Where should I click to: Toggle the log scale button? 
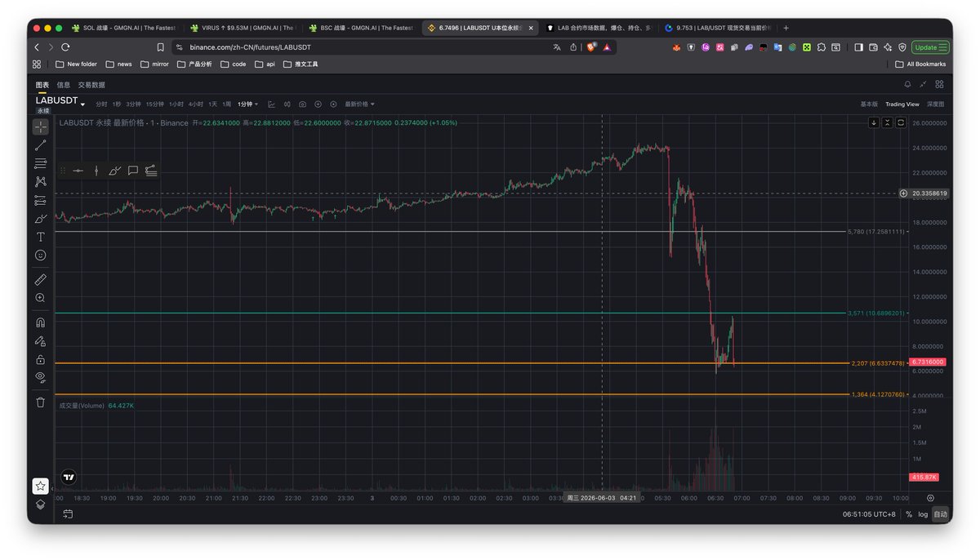(x=923, y=514)
